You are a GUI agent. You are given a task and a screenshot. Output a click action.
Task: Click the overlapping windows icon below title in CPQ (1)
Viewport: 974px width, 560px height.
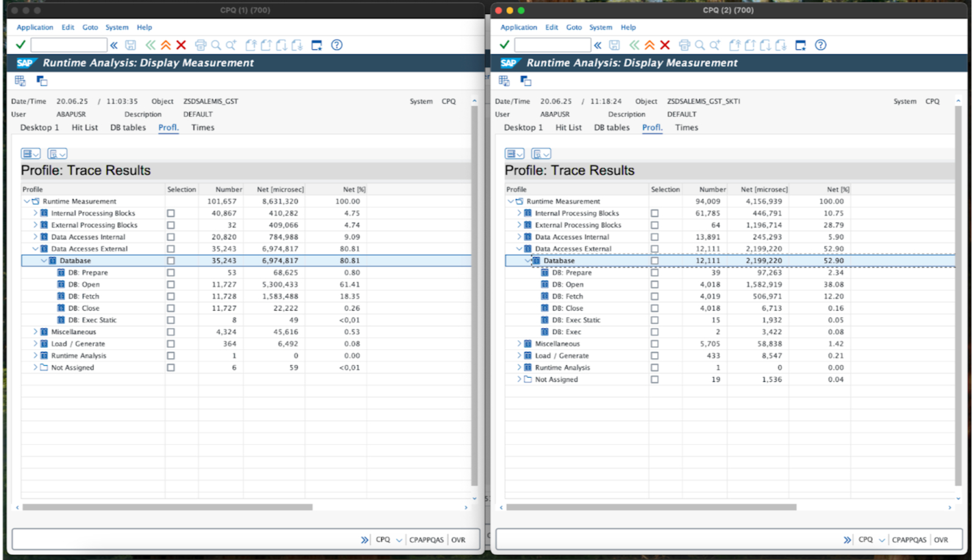[41, 80]
